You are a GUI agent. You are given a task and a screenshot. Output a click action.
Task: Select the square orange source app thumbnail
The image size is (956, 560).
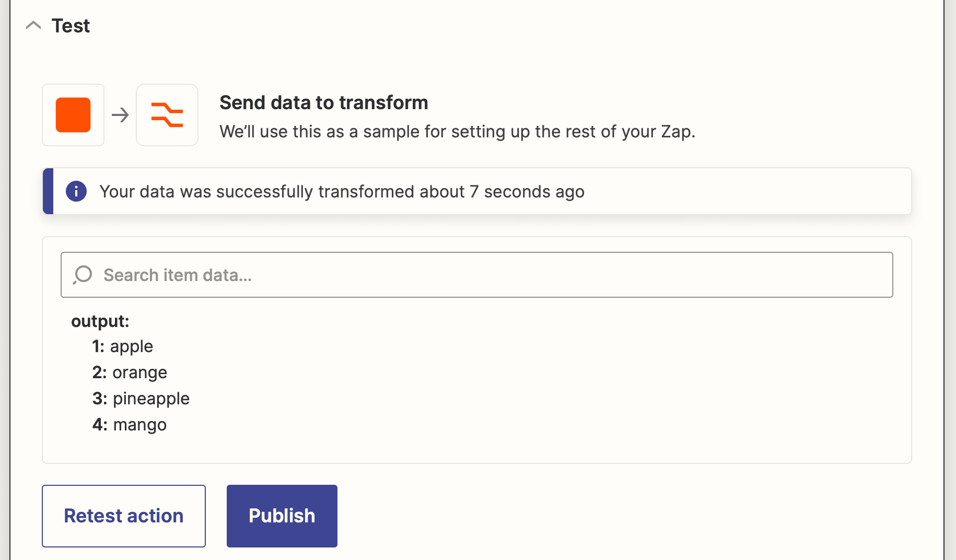click(73, 115)
